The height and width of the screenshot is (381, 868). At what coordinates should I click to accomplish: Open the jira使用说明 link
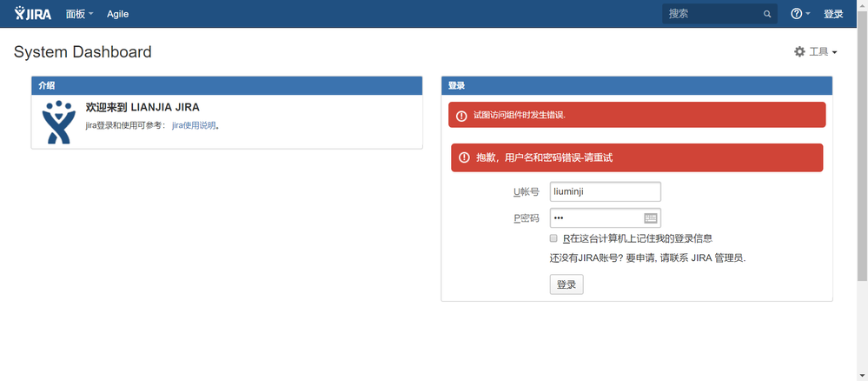(194, 125)
